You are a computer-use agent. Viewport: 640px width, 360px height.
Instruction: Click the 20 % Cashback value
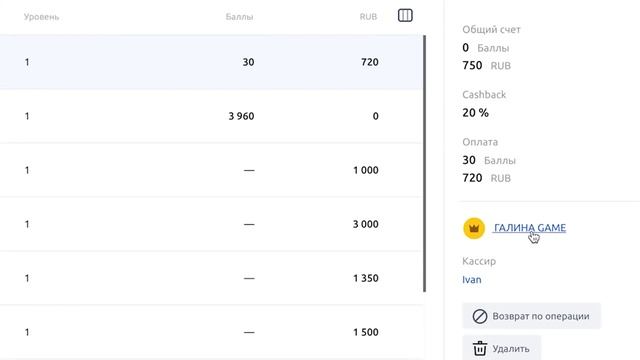475,113
